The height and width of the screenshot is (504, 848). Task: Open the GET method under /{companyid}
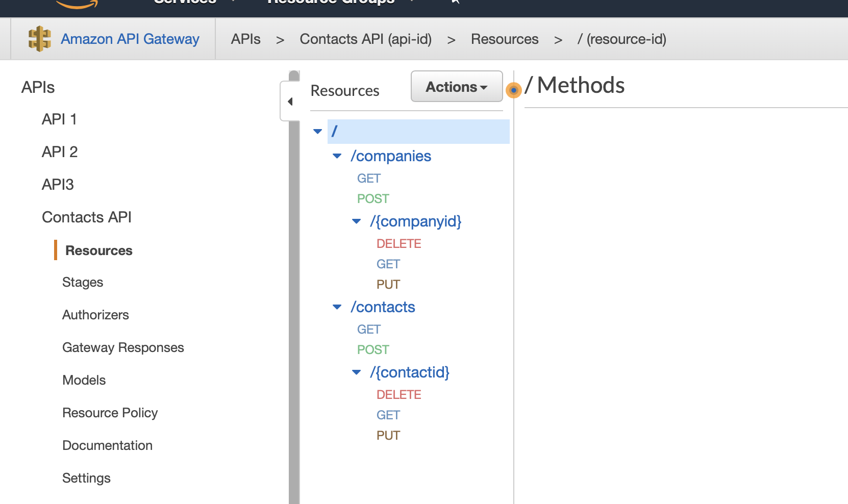(388, 264)
